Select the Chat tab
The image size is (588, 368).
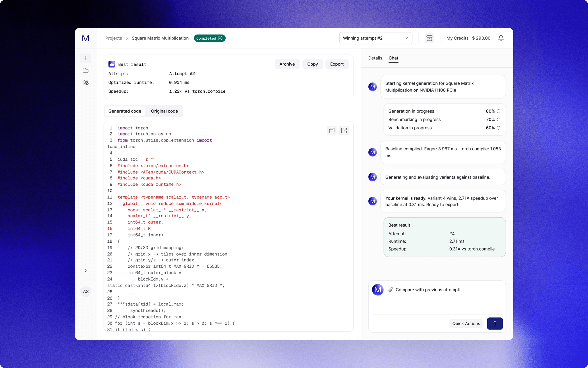(x=393, y=58)
